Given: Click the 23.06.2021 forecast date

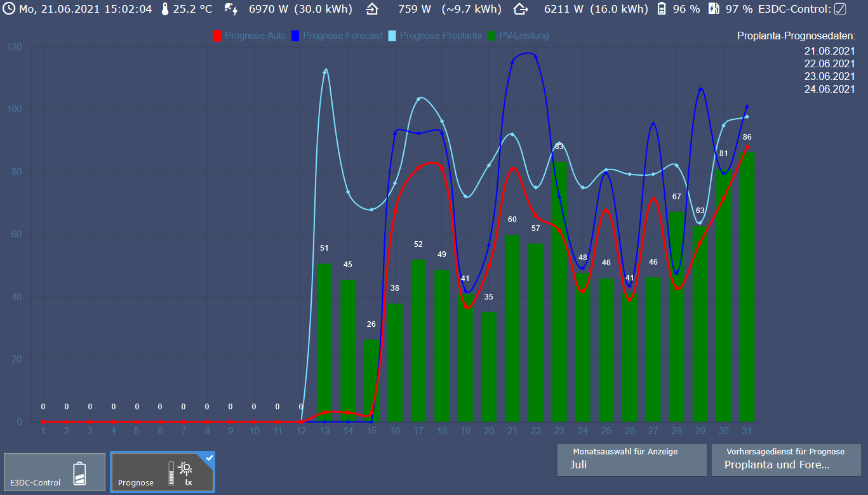Looking at the screenshot, I should pyautogui.click(x=829, y=76).
